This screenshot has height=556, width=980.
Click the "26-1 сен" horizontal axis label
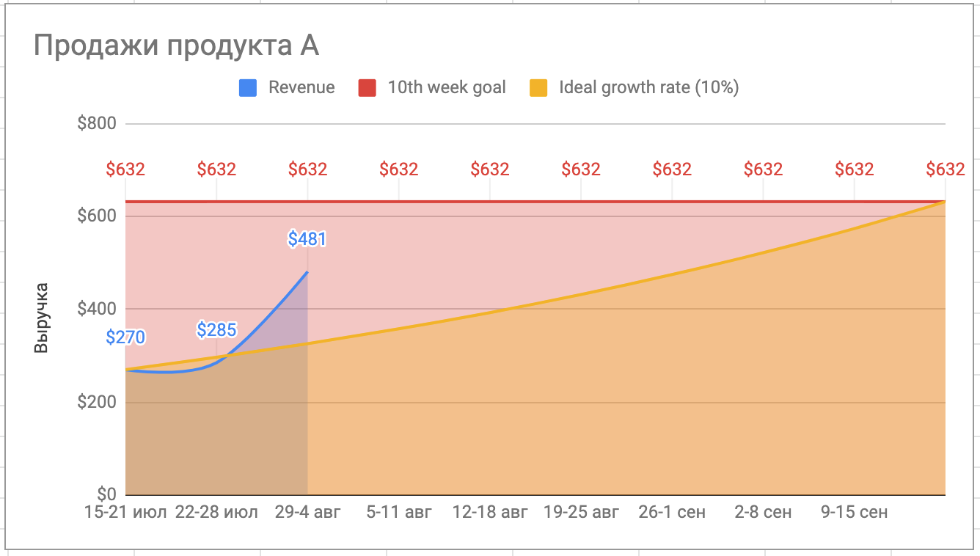coord(671,512)
